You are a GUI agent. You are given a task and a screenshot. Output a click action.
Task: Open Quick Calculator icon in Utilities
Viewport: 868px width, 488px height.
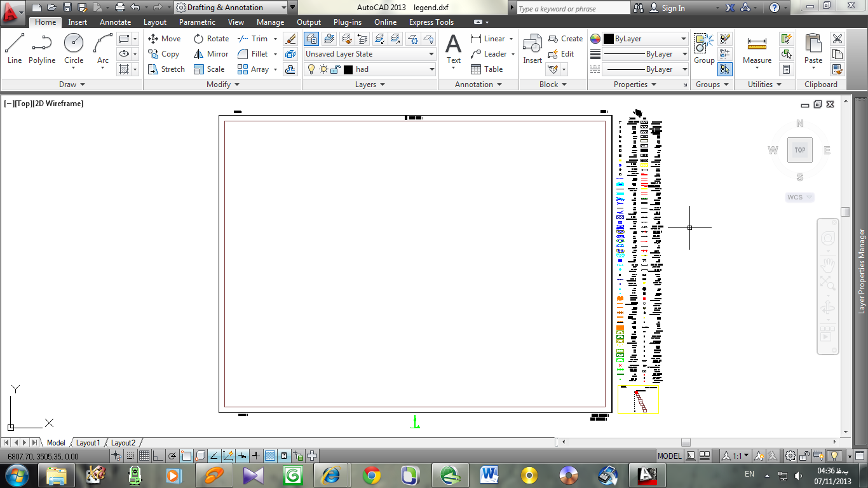[x=787, y=69]
